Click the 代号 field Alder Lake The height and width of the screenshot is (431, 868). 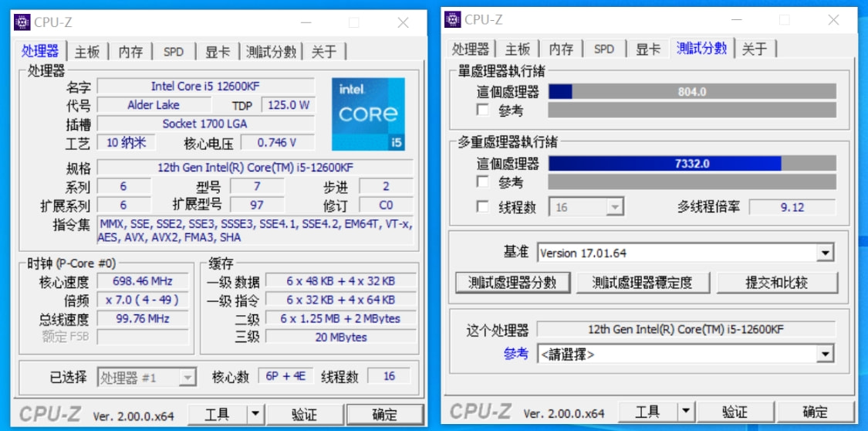point(154,105)
